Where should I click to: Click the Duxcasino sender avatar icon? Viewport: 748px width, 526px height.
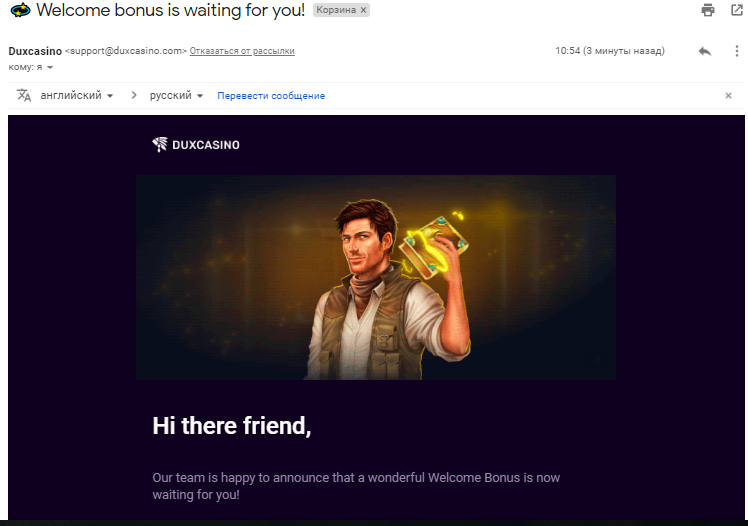coord(20,10)
